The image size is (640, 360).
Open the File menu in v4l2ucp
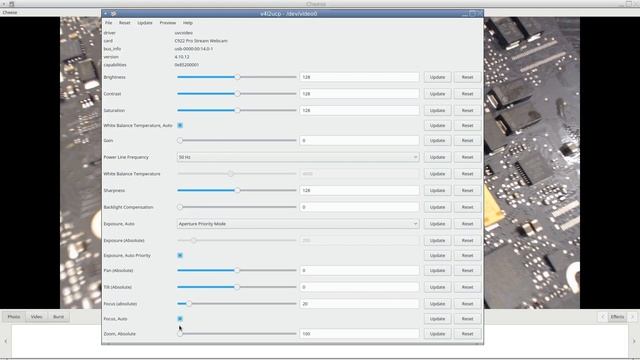click(108, 23)
